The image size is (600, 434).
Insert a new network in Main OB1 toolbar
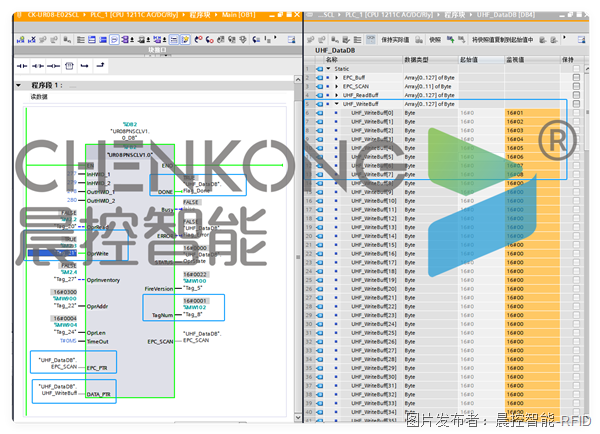coord(21,39)
